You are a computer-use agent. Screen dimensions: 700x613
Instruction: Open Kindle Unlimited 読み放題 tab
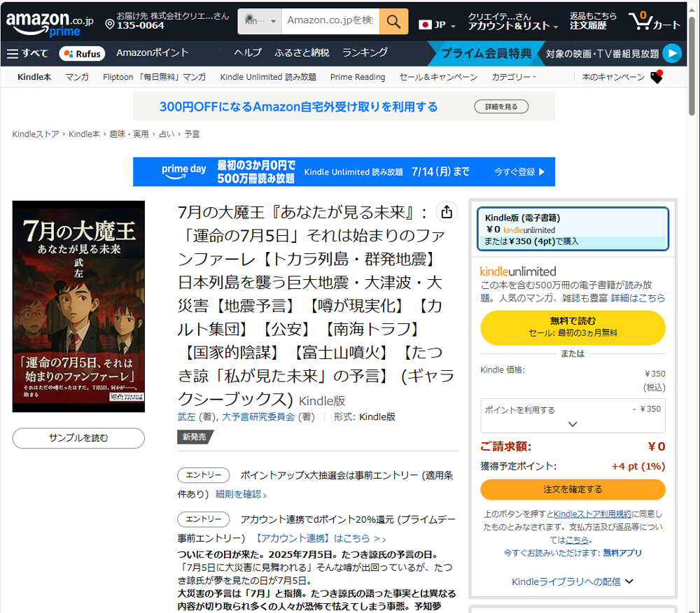tap(268, 77)
